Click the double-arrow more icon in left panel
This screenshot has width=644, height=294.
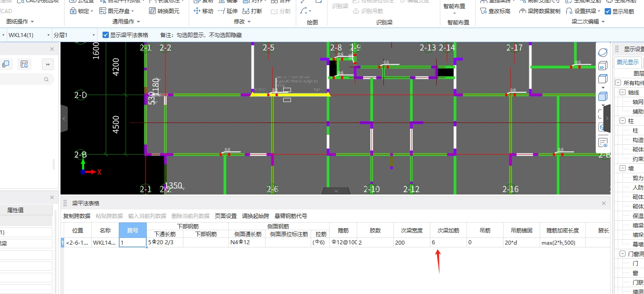48,64
